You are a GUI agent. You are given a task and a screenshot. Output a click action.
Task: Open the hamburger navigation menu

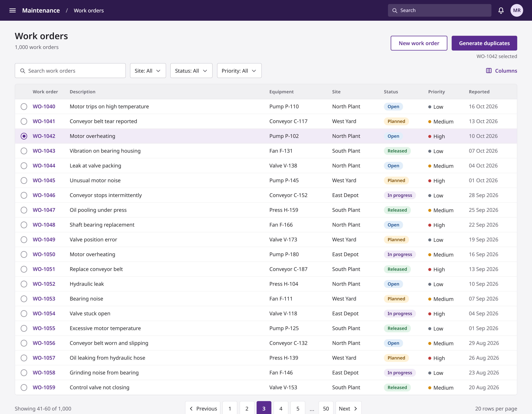click(x=12, y=10)
